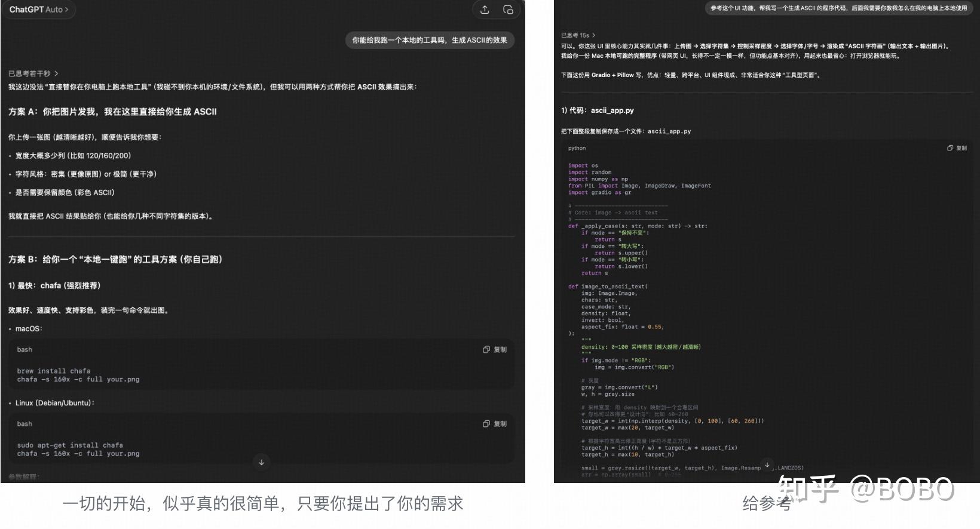
Task: Copy the sudo apt-get install code block
Action: tap(495, 424)
